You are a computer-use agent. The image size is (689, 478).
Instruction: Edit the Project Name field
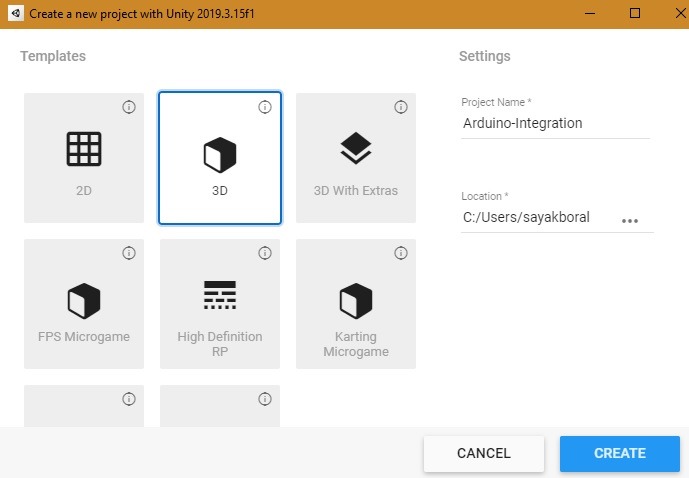coord(555,123)
